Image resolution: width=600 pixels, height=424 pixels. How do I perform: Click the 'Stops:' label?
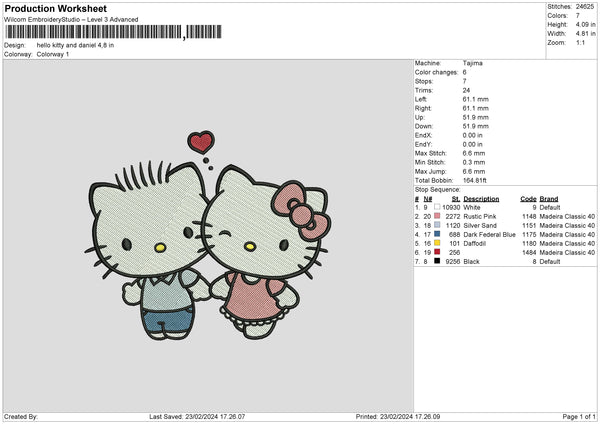pyautogui.click(x=424, y=82)
